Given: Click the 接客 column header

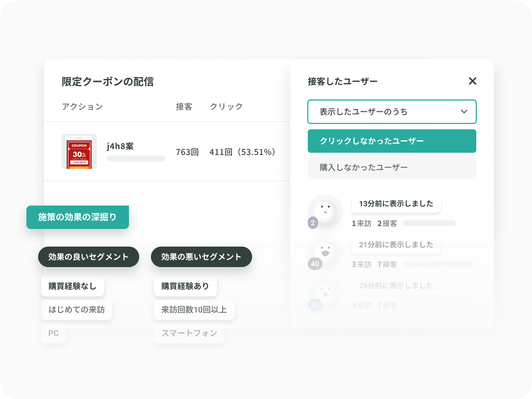Looking at the screenshot, I should tap(184, 107).
